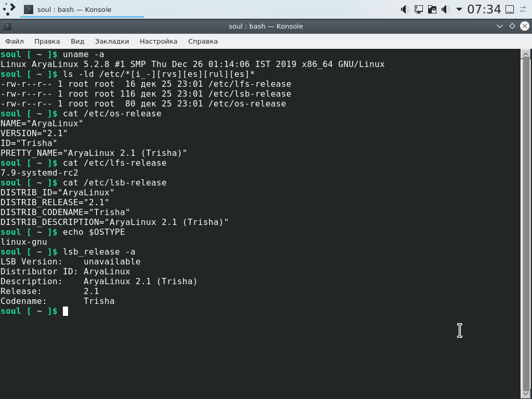532x399 pixels.
Task: Click the DISTRIB_ID="AryaLinux" line
Action: coord(57,192)
